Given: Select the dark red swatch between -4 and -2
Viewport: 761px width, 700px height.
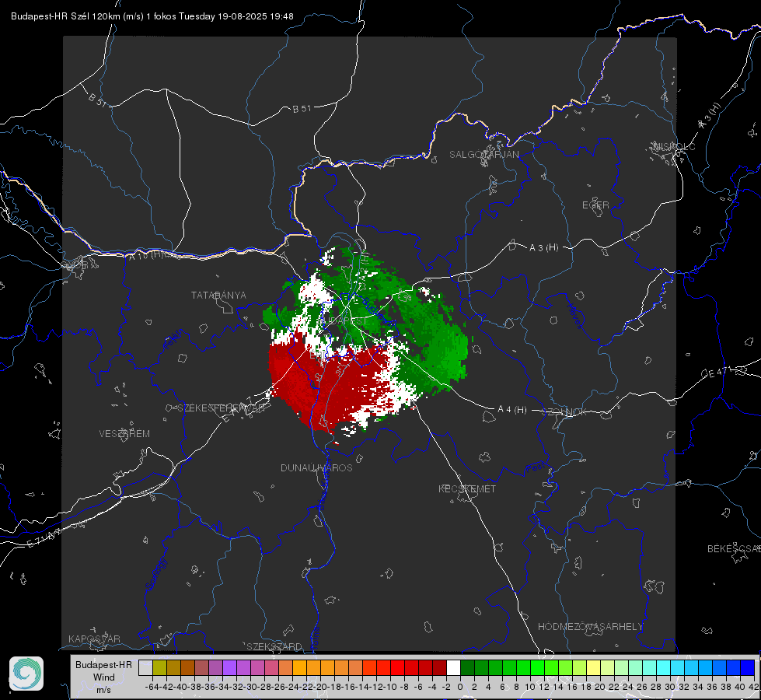Looking at the screenshot, I should pyautogui.click(x=439, y=667).
